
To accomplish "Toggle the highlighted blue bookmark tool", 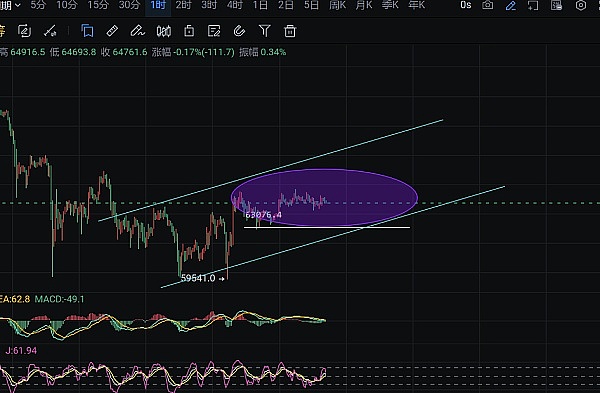I will pos(87,31).
